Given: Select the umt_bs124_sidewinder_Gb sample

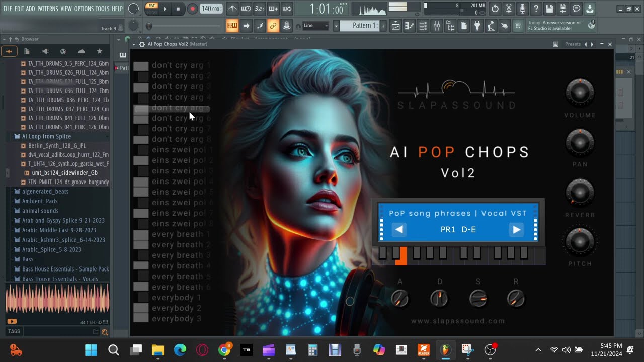Looking at the screenshot, I should point(65,173).
